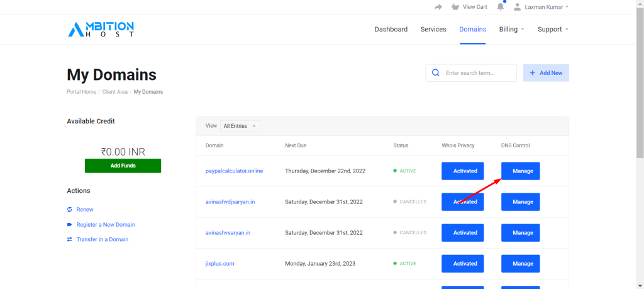644x289 pixels.
Task: Open the Services menu item
Action: coord(433,29)
